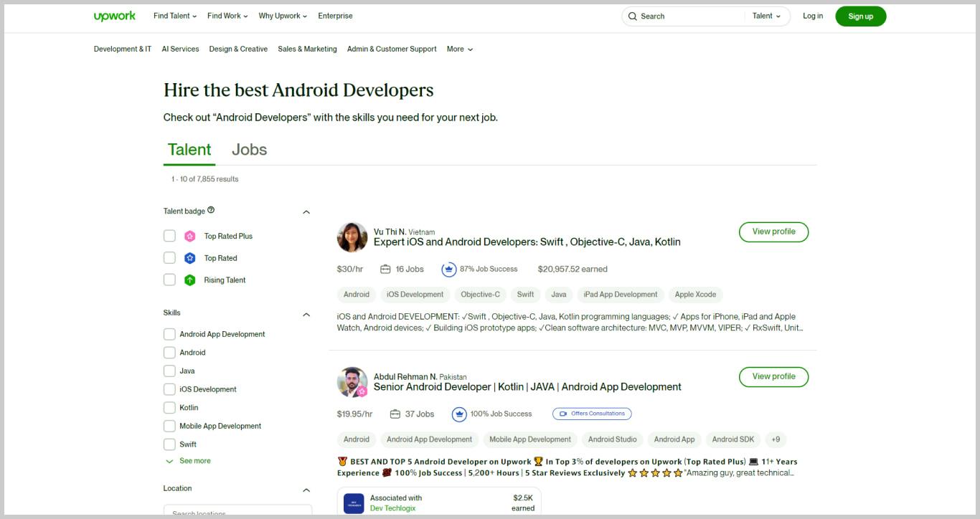Click '1 - 10 of 7,855 results' text
Image resolution: width=980 pixels, height=519 pixels.
coord(204,179)
